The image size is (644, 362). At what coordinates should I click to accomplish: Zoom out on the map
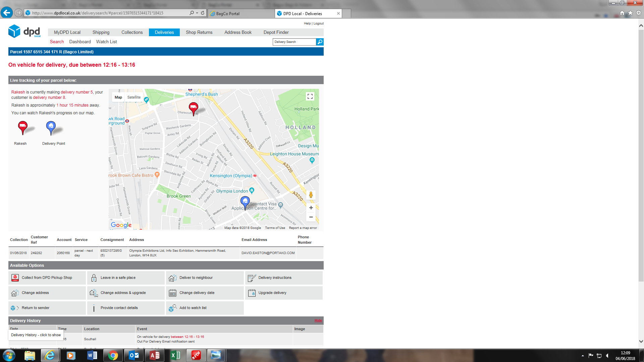(311, 217)
